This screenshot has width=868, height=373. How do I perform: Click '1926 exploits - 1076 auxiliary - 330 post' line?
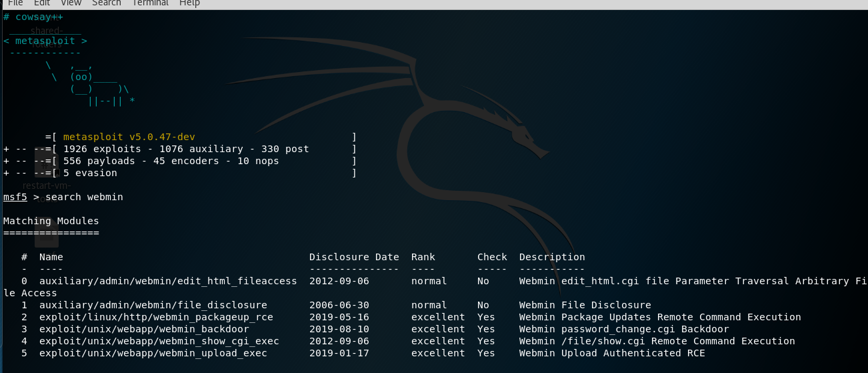pyautogui.click(x=186, y=149)
